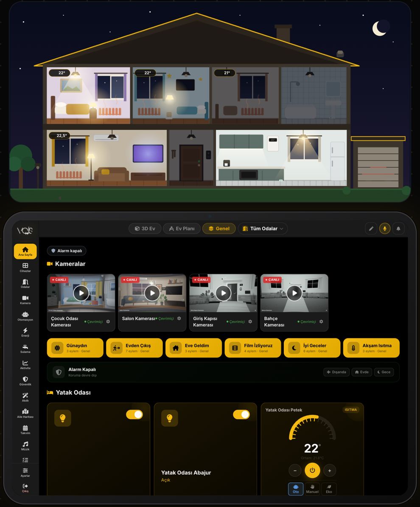
Task: Click the Alarm Kapalı shield icon
Action: click(x=59, y=372)
